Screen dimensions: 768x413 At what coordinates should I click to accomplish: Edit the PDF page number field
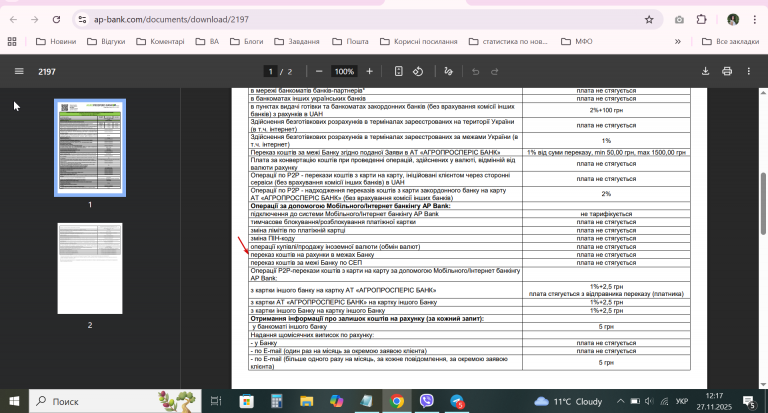pyautogui.click(x=270, y=72)
